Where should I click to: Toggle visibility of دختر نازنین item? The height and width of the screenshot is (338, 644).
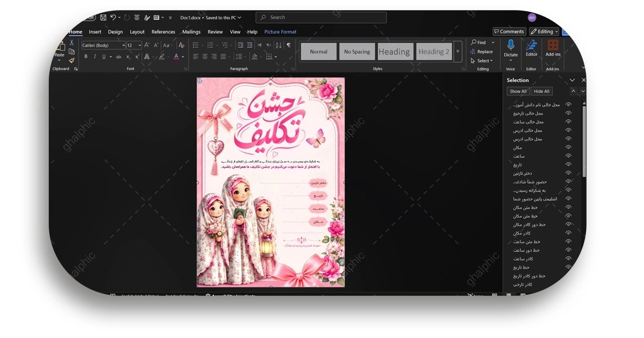(x=568, y=173)
